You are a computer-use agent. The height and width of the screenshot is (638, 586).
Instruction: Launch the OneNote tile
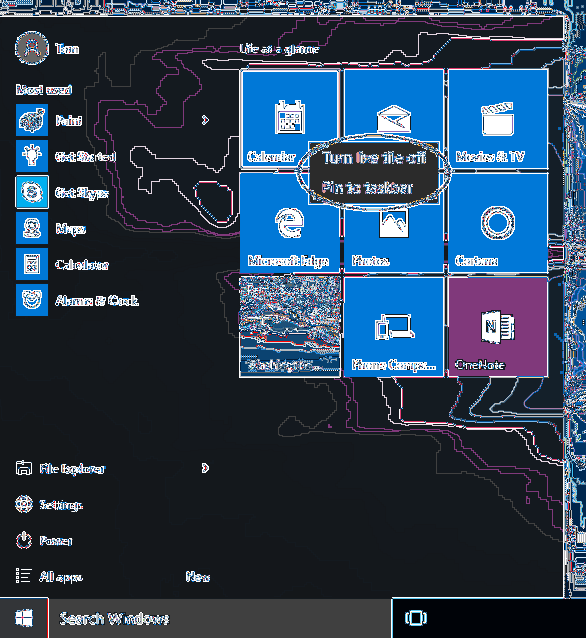tap(498, 327)
